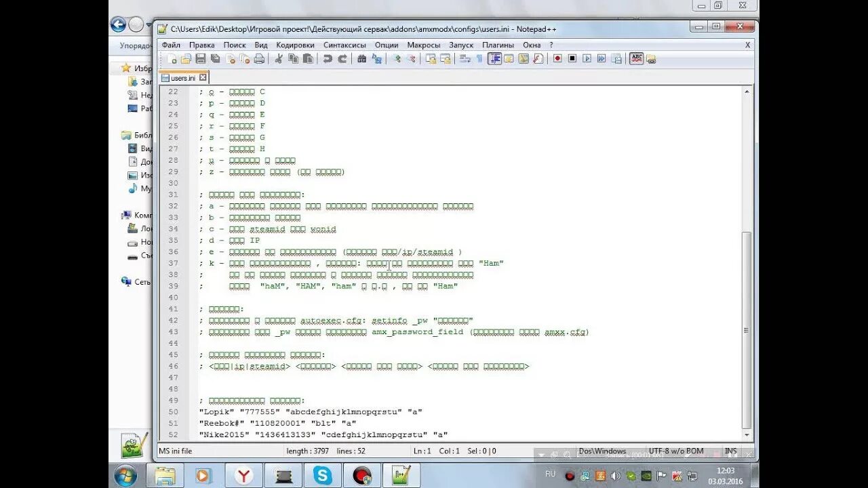This screenshot has height=488, width=868.
Task: Open the Запуск menu
Action: coord(461,45)
